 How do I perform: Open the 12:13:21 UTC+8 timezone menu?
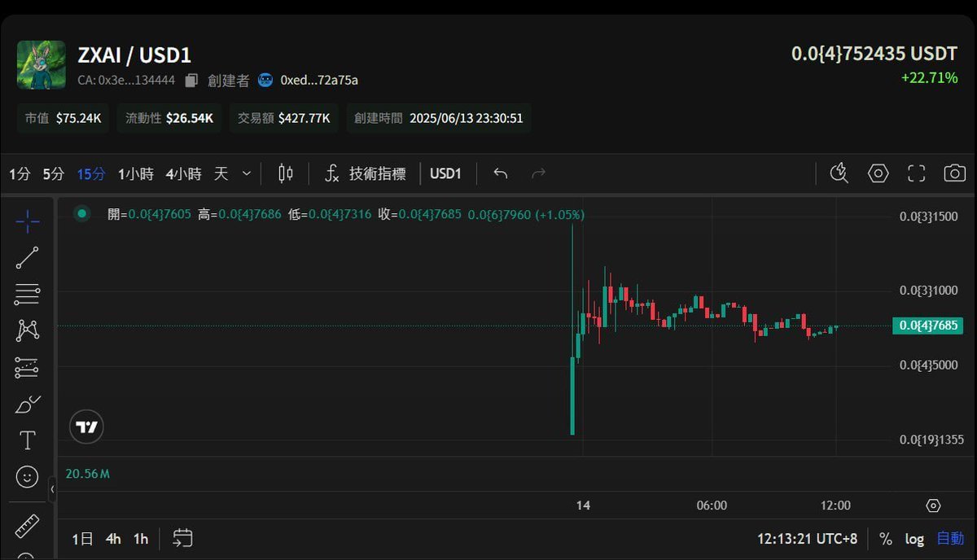pyautogui.click(x=807, y=539)
